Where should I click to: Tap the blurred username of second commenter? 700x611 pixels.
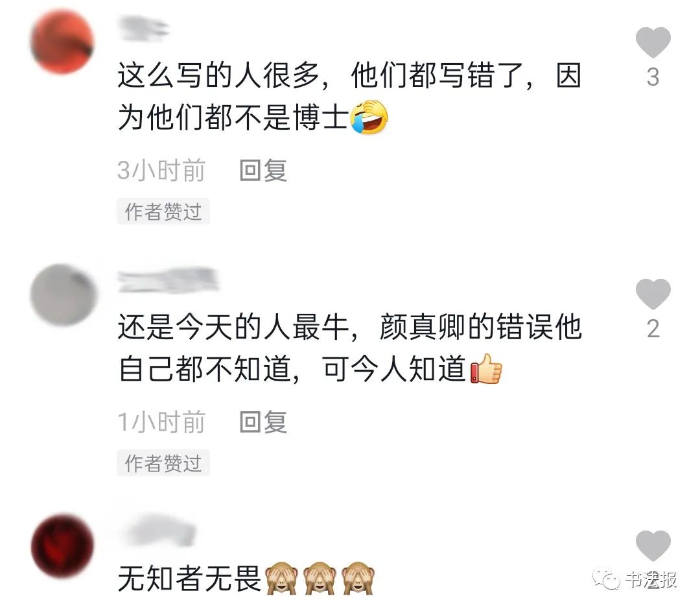pyautogui.click(x=169, y=280)
